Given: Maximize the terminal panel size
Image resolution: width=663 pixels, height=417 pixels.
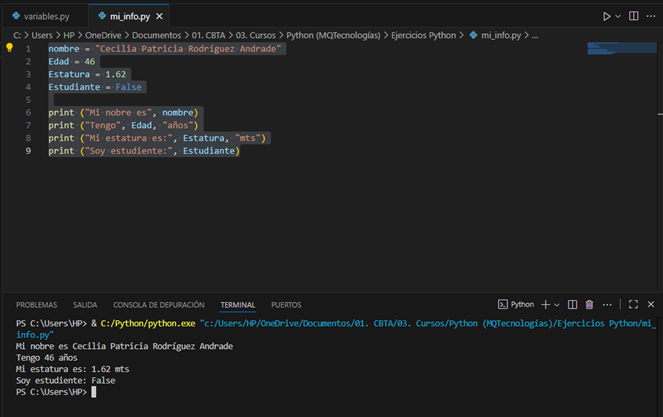Looking at the screenshot, I should [x=633, y=304].
